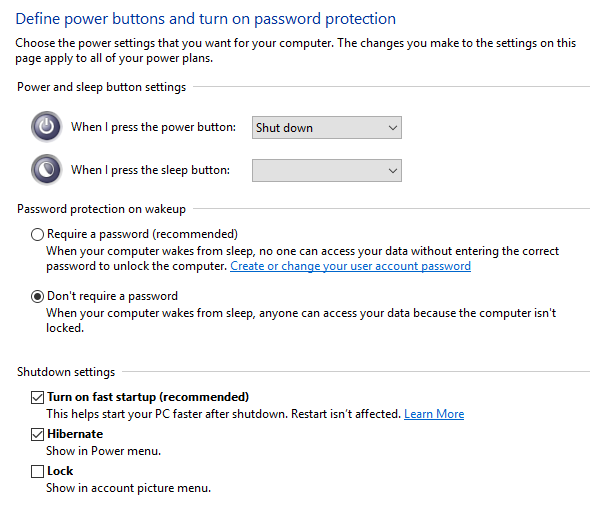
Task: Open the power button action dropdown
Action: [326, 128]
